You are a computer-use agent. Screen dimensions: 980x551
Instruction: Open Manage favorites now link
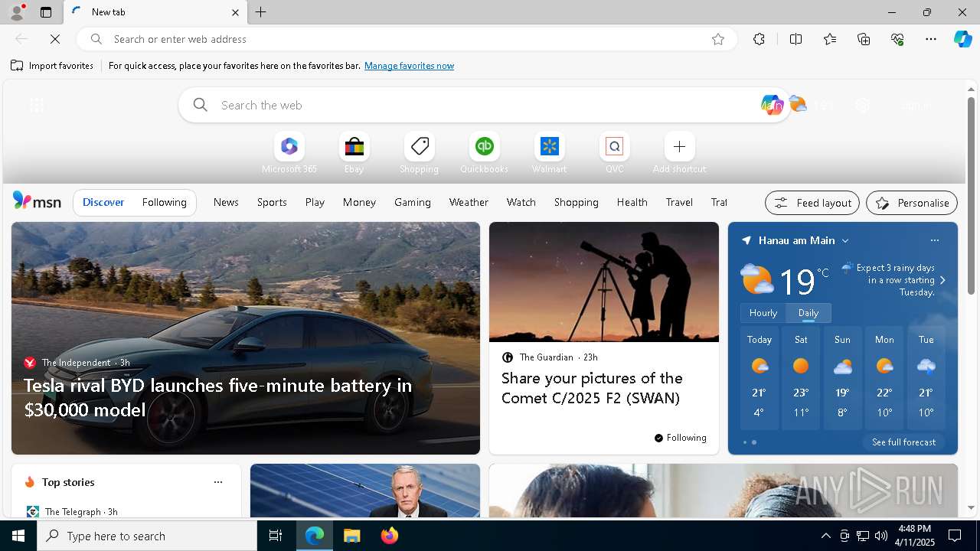click(x=409, y=66)
